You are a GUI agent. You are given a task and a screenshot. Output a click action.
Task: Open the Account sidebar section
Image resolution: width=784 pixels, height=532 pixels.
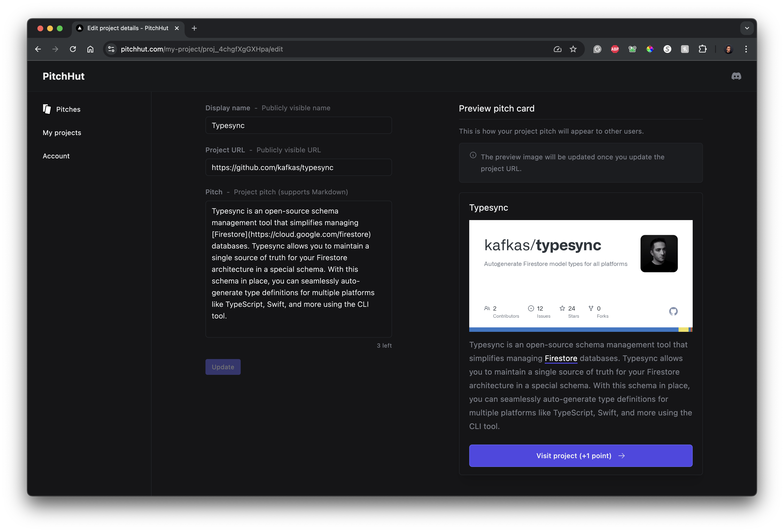(x=56, y=156)
